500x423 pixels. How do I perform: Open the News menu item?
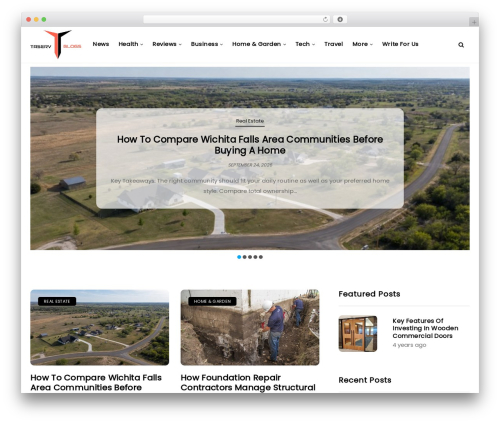click(101, 44)
